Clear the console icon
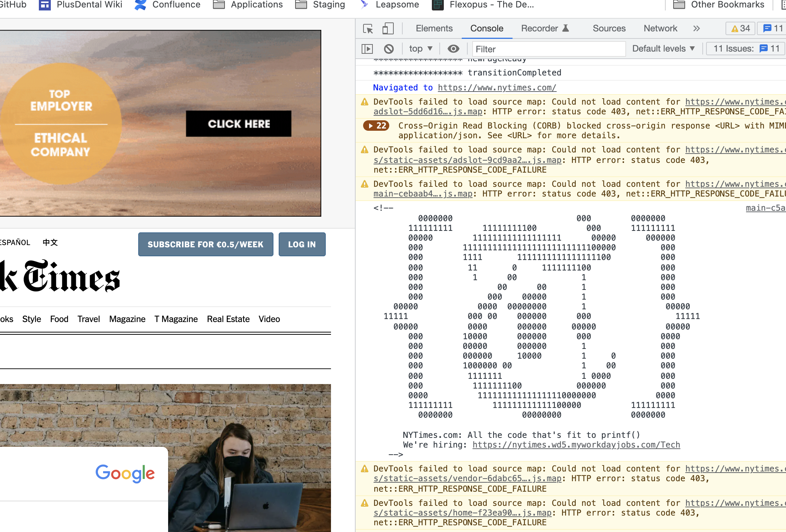786x532 pixels. pos(389,49)
